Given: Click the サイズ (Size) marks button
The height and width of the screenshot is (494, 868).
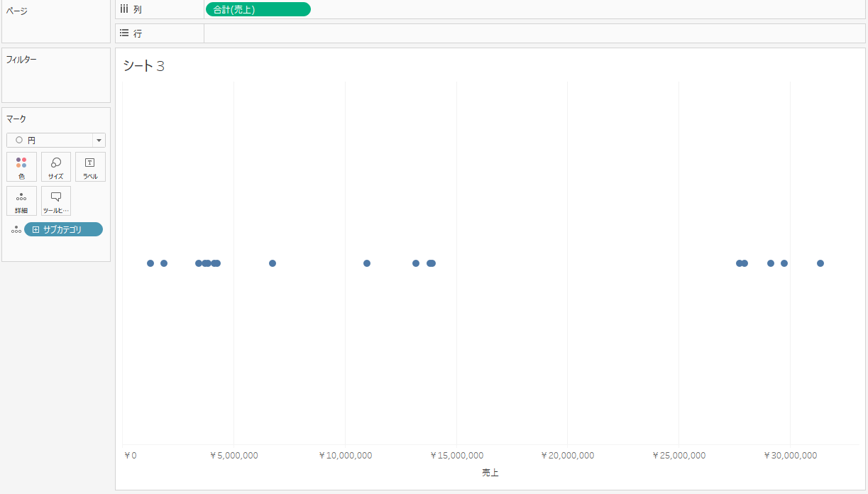Looking at the screenshot, I should [56, 167].
